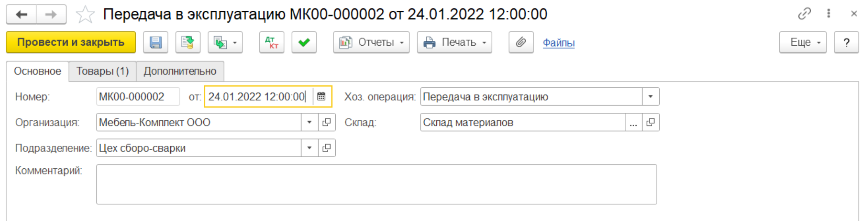Viewport: 868px width, 221px height.
Task: Click the save document floppy icon
Action: 155,42
